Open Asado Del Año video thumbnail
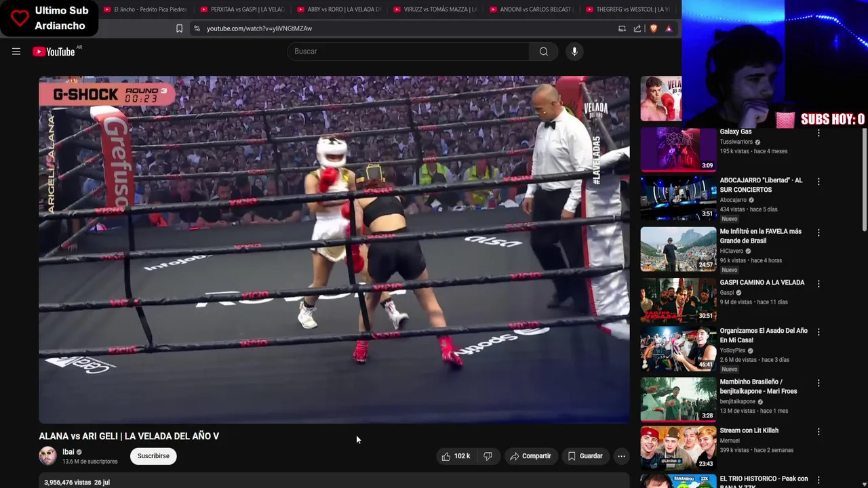The image size is (868, 488). [x=678, y=349]
